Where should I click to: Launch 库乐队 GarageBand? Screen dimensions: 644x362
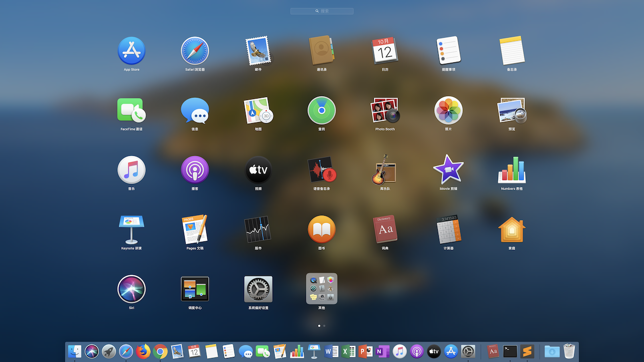[385, 170]
